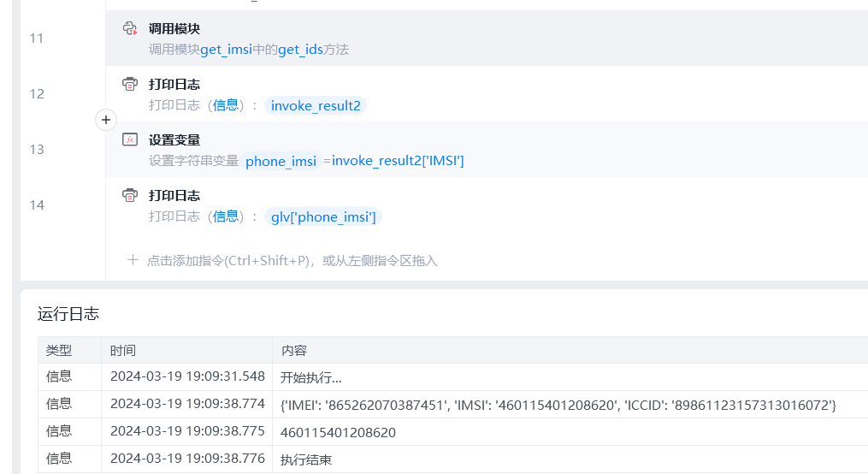Click the 类型 column header
Screen dimensions: 868x474
[59, 350]
